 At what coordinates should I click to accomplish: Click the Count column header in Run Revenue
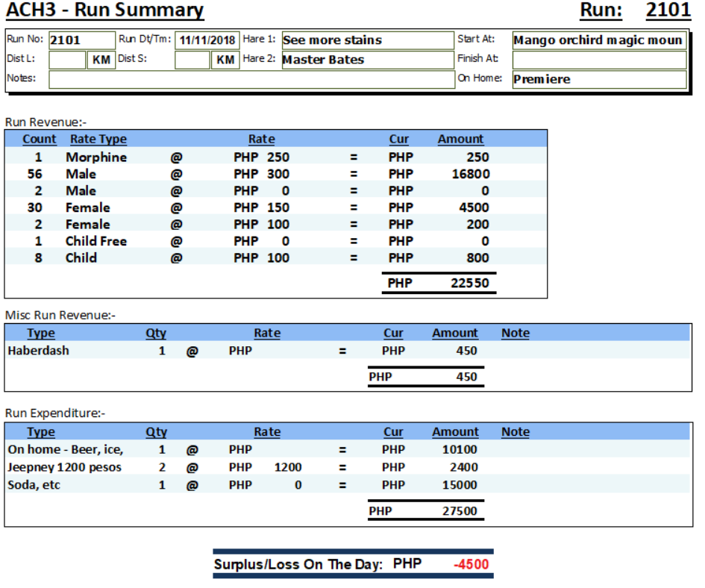click(39, 139)
